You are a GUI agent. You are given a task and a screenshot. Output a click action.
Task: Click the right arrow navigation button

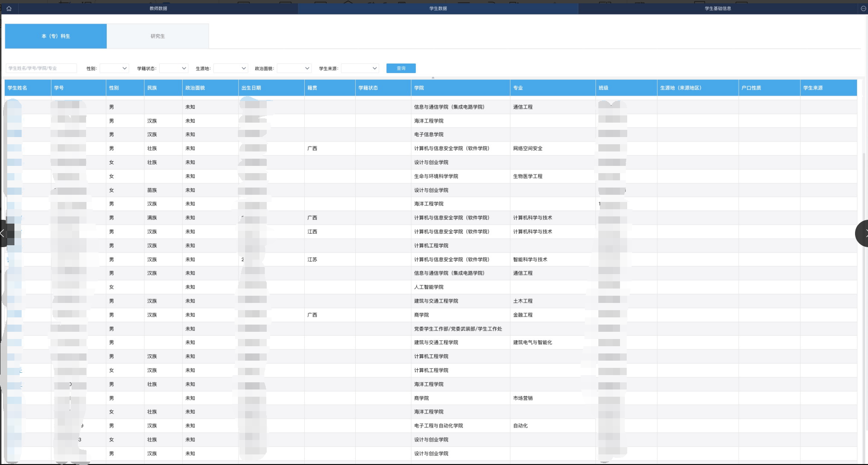click(863, 234)
